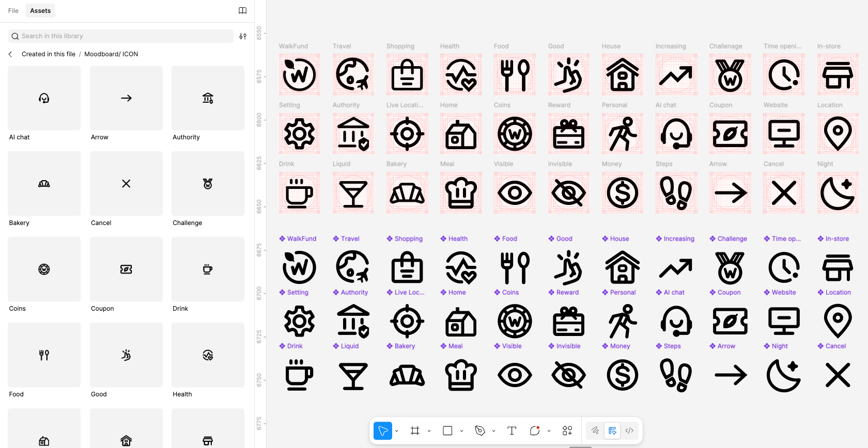Click the AI chat headset component icon

[676, 321]
